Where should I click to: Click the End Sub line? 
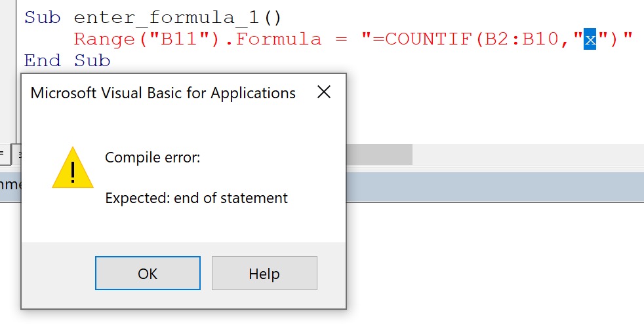[x=67, y=61]
